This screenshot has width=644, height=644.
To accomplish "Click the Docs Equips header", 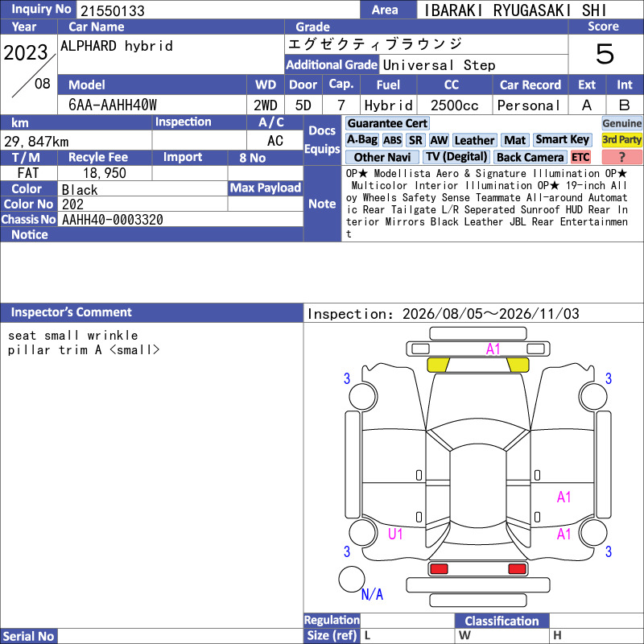I will [322, 139].
